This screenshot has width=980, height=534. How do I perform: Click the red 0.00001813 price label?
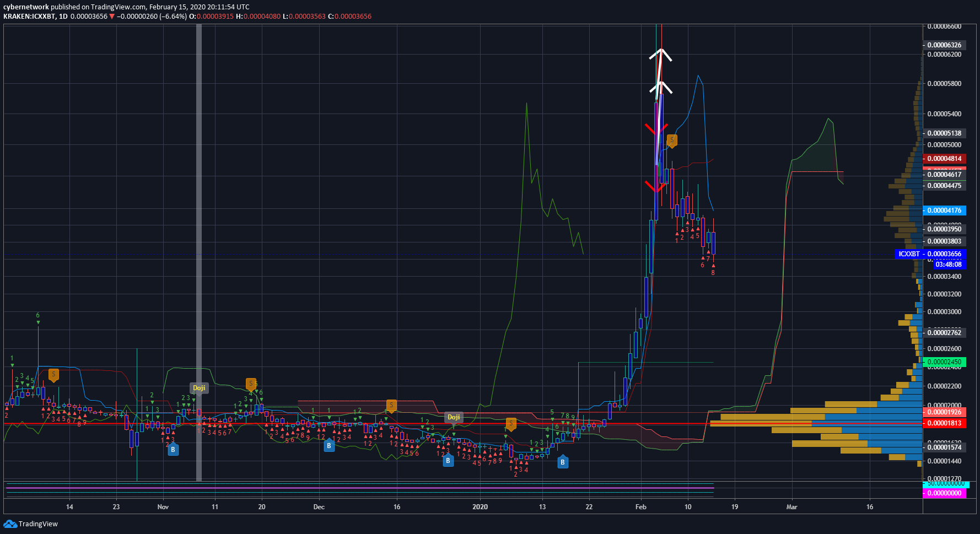coord(944,423)
